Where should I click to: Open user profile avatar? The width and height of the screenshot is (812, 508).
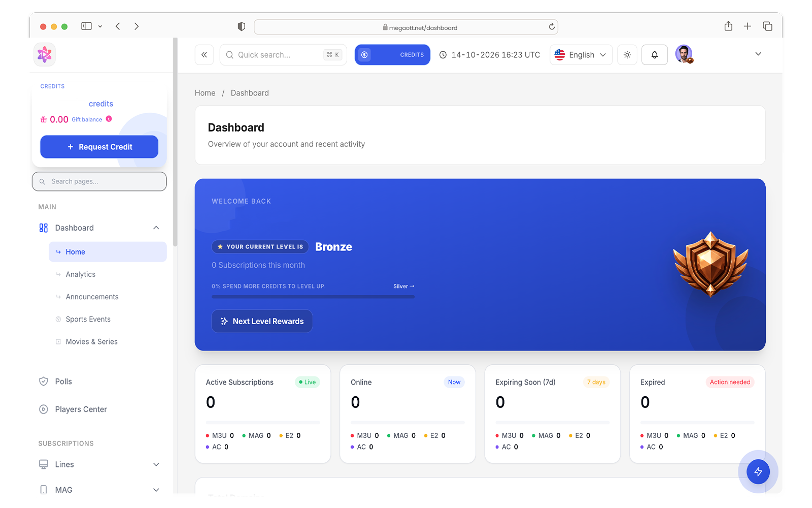point(684,54)
